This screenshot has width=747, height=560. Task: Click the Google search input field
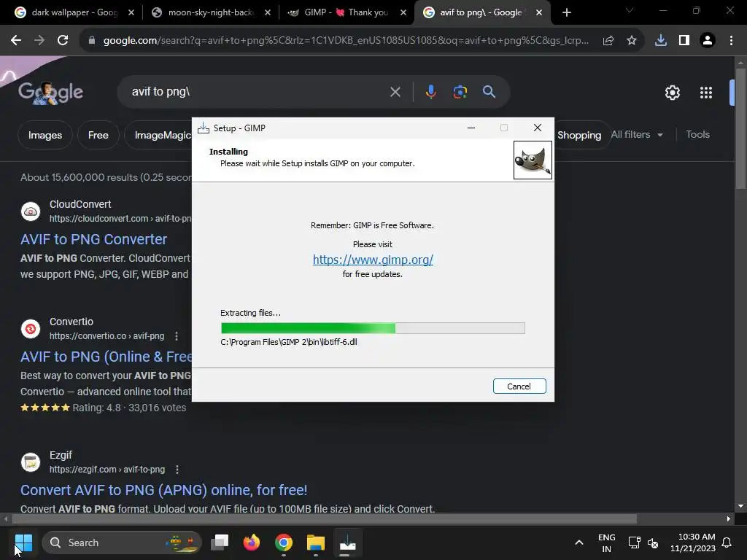tap(258, 91)
